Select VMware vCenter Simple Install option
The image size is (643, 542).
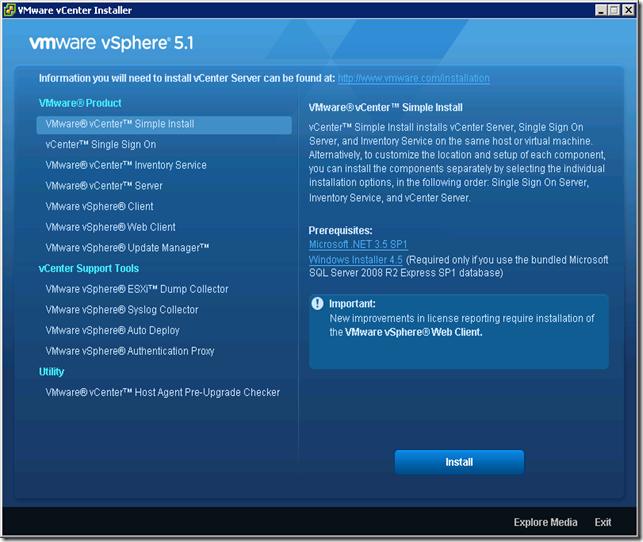(x=164, y=125)
